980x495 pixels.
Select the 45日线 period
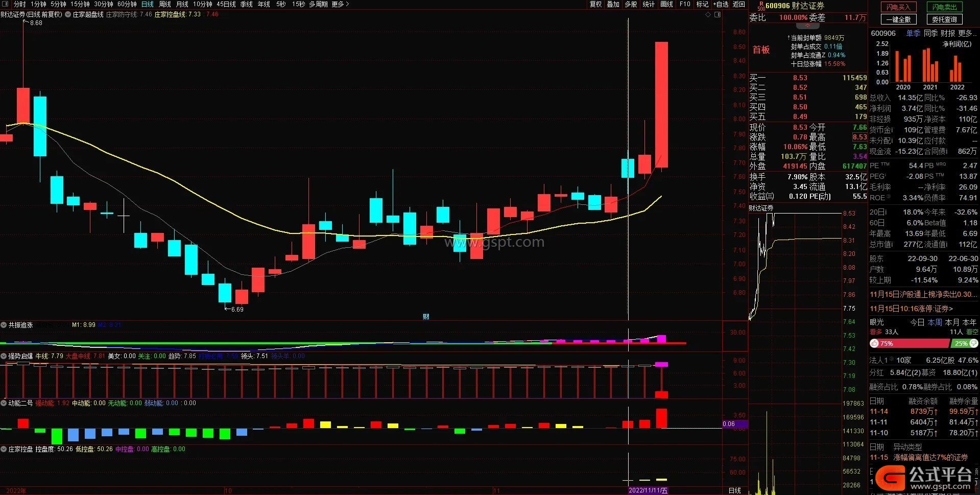(x=226, y=4)
